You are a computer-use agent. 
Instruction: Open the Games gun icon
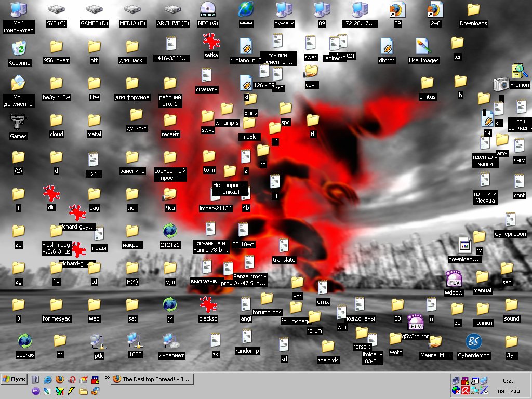coord(18,127)
